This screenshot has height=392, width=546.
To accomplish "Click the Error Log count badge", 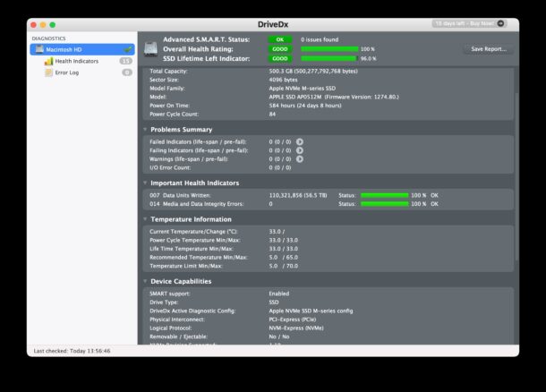I will click(127, 72).
